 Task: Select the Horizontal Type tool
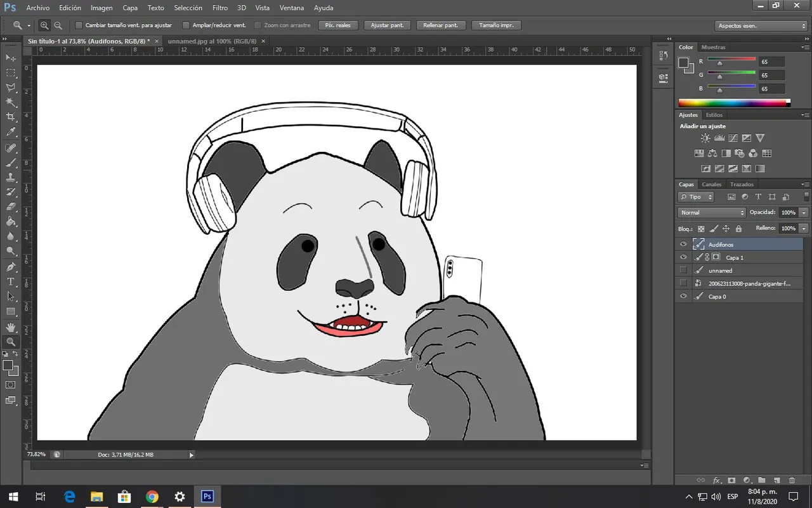click(x=11, y=282)
